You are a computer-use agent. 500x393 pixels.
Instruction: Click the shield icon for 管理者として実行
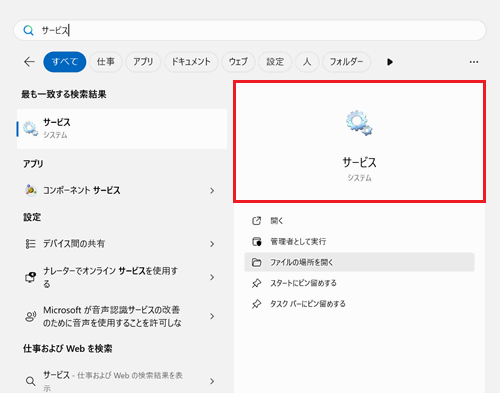[x=256, y=241]
